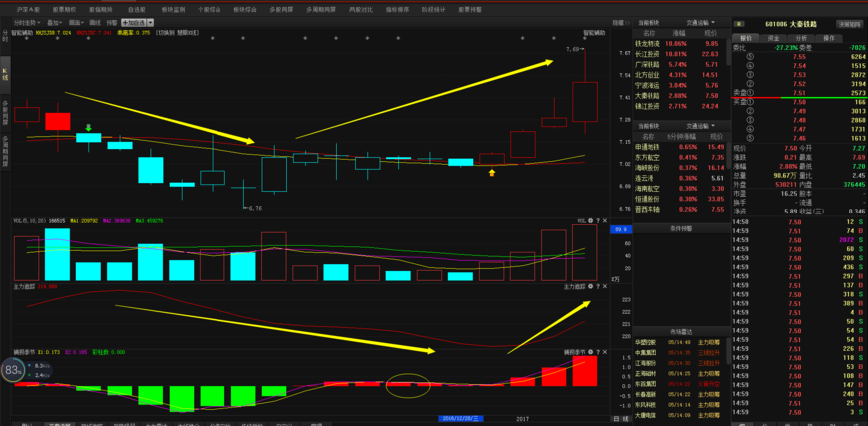Open the 沪深A股 menu tab
Viewport: 868px width, 426px height.
tap(28, 9)
